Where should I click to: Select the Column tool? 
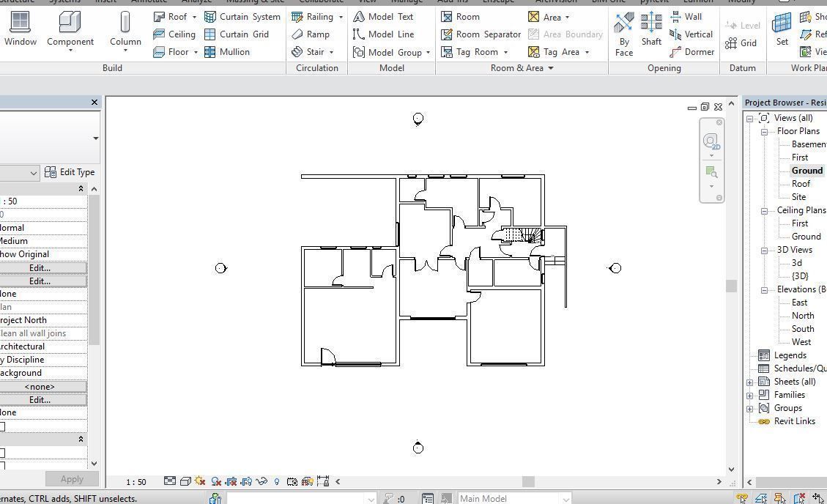point(125,31)
